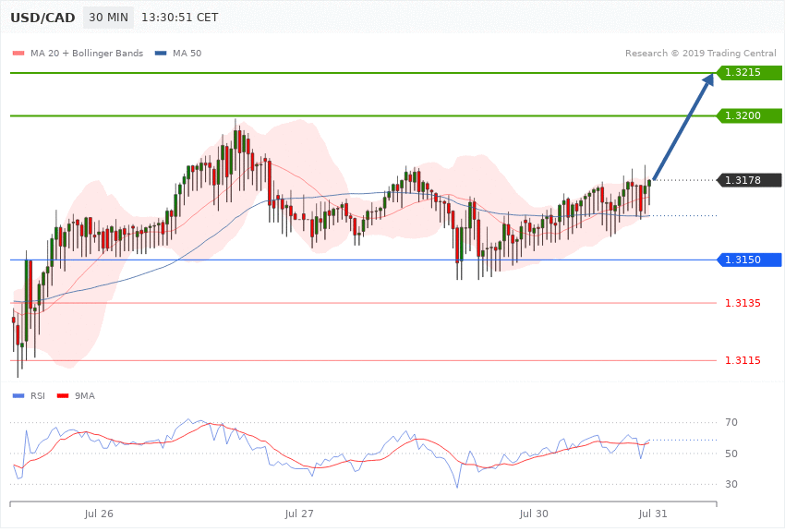Click the 13:30:51 CET timestamp
The height and width of the screenshot is (532, 785).
pos(180,18)
